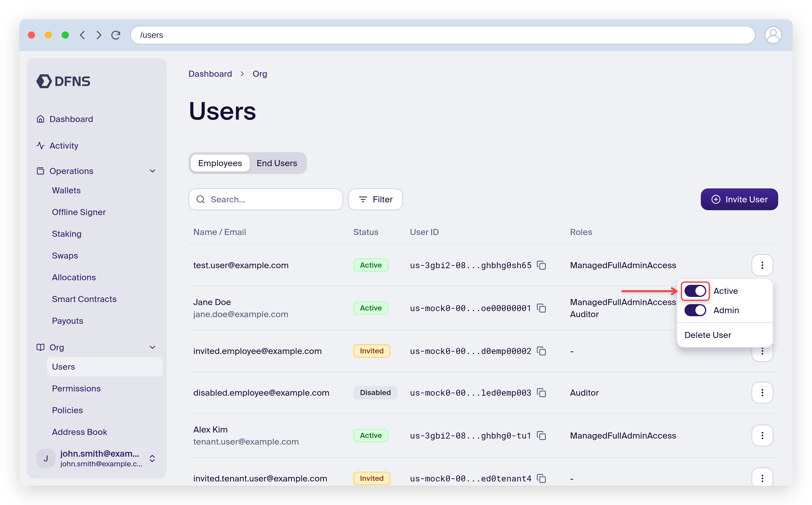The image size is (812, 505).
Task: Focus the Search users field
Action: pos(266,199)
